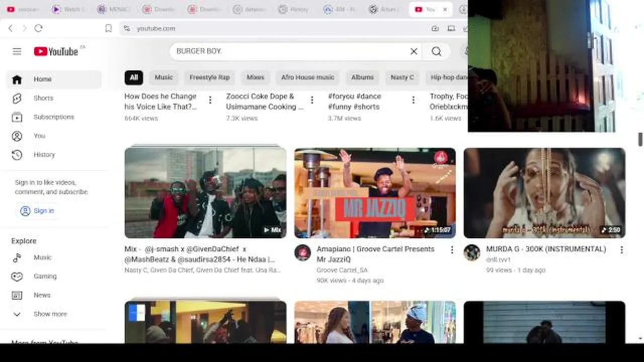Image resolution: width=644 pixels, height=362 pixels.
Task: Click the page vertical scrollbar thumb
Action: tap(640, 138)
